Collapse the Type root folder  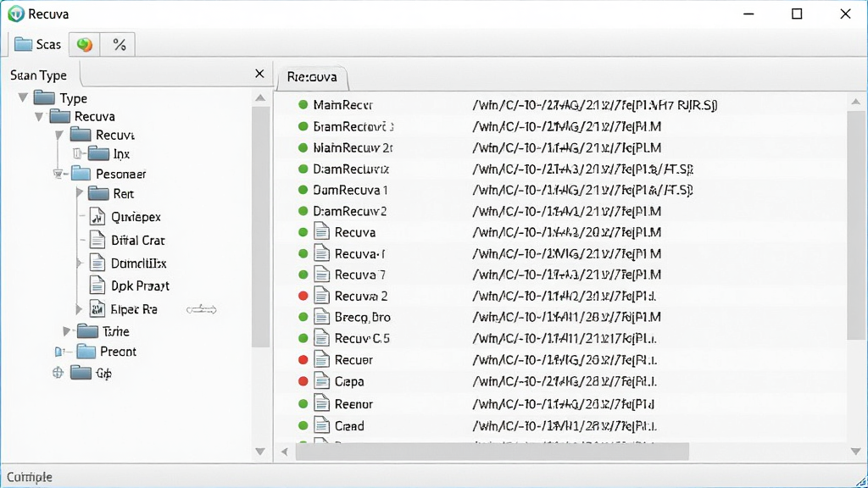[23, 98]
